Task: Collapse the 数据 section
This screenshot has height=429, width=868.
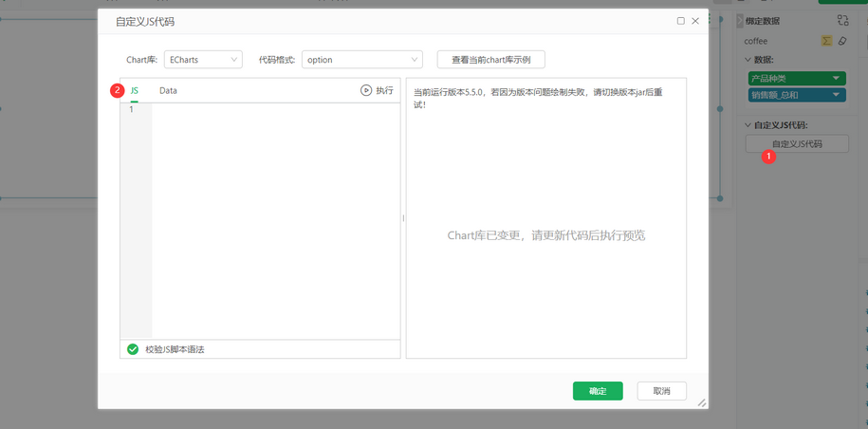Action: [748, 60]
